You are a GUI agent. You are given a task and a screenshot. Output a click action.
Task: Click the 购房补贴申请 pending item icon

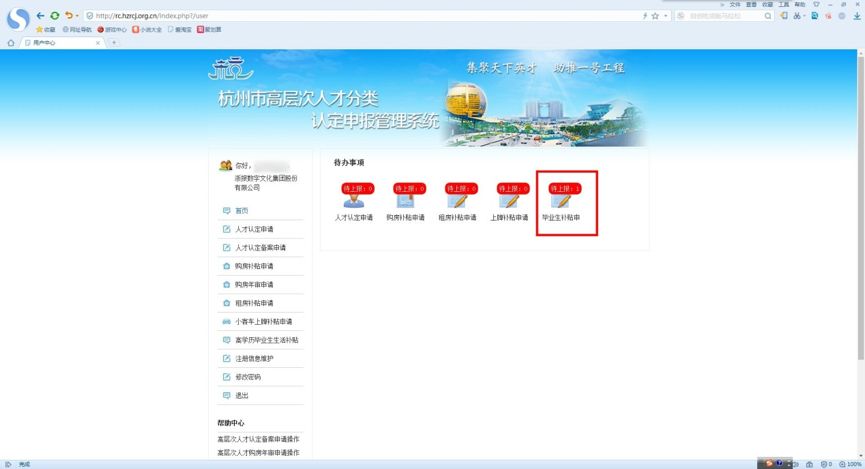405,201
